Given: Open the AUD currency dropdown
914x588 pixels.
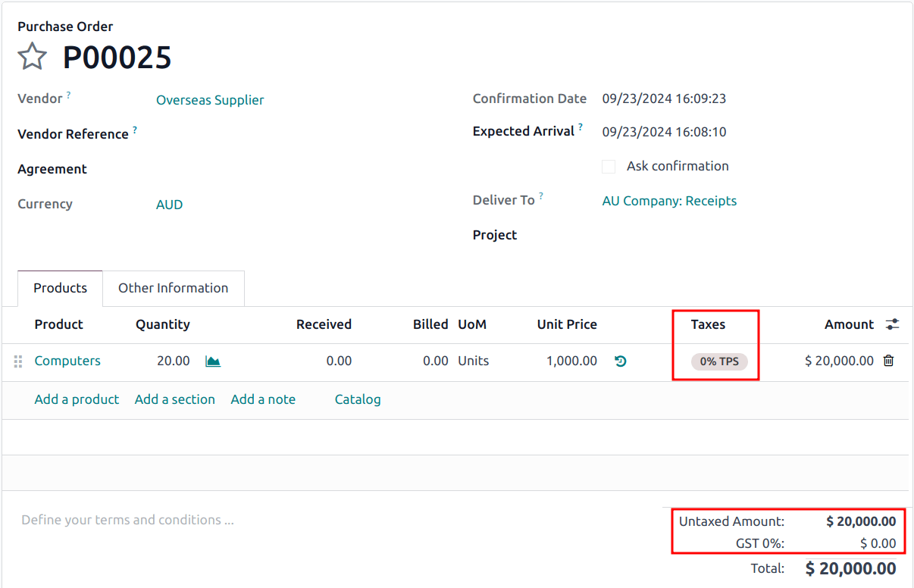Looking at the screenshot, I should point(169,204).
